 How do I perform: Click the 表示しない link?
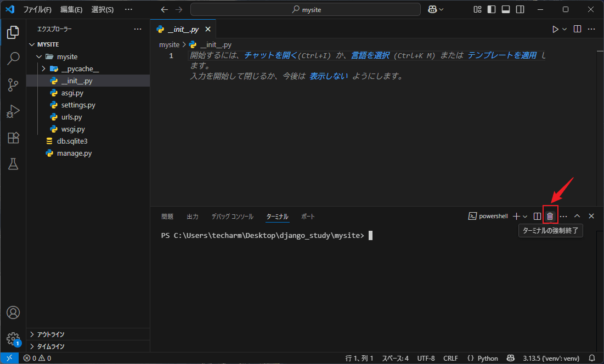tap(329, 76)
